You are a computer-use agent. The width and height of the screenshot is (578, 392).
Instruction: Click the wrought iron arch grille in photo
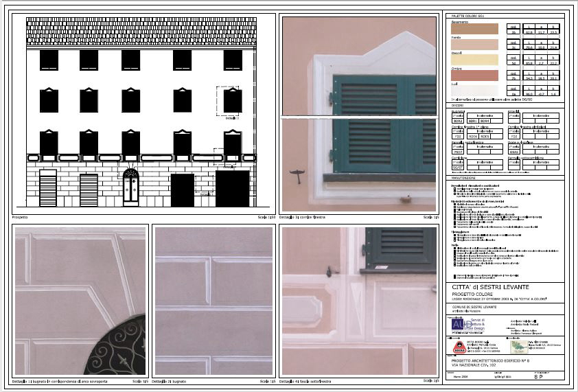[120, 348]
